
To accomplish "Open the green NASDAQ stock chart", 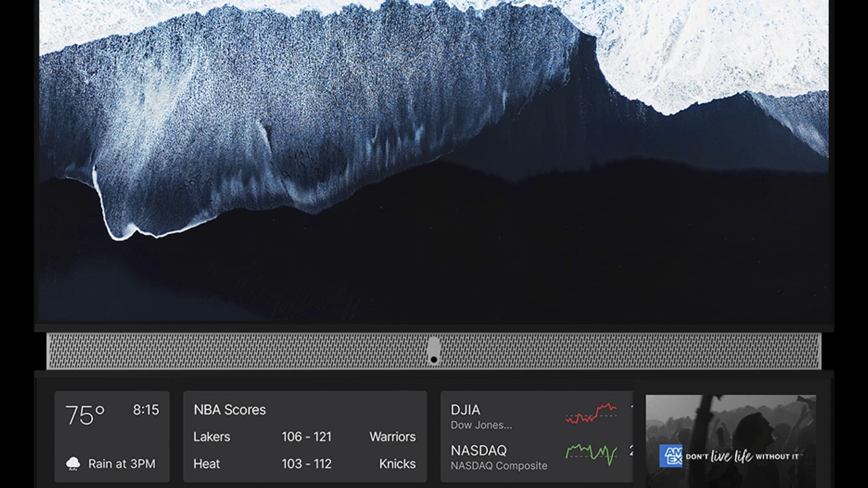I will [591, 453].
